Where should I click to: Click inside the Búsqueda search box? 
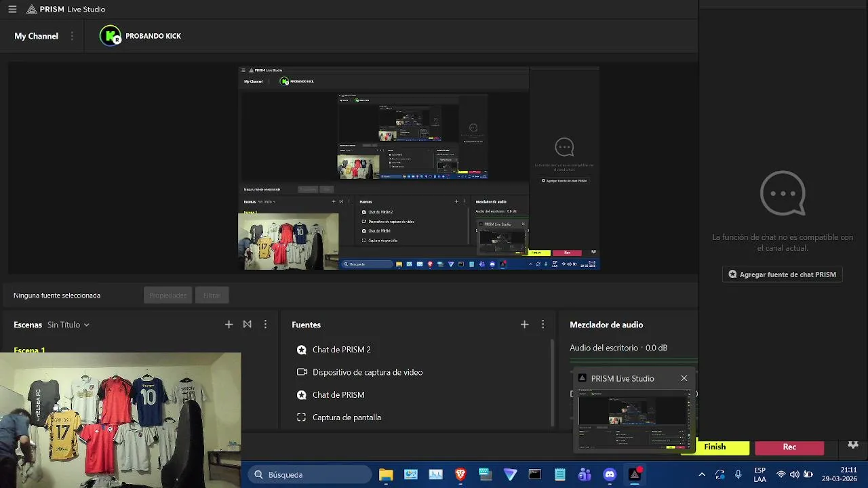point(309,474)
